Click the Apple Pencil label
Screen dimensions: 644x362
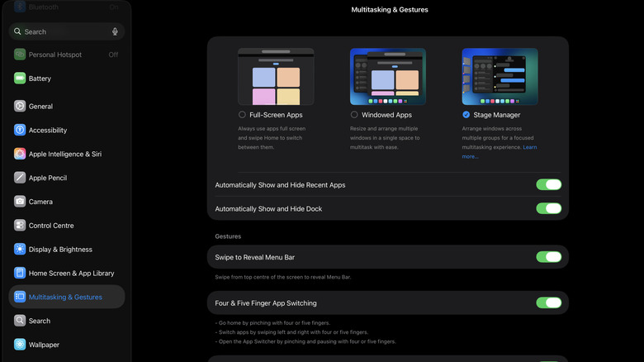(x=48, y=178)
